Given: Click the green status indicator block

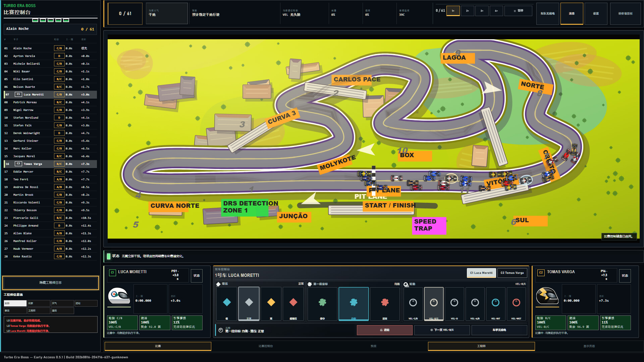Looking at the screenshot, I should pos(108,256).
